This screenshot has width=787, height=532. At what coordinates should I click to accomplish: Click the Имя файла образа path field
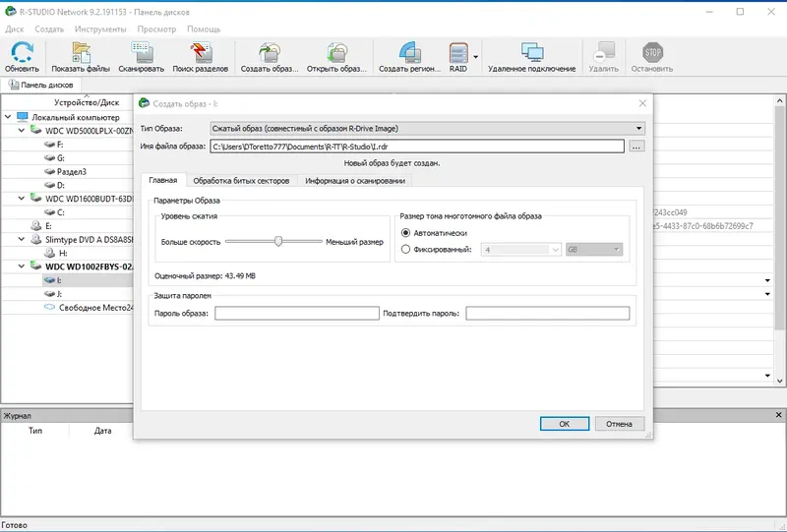[417, 147]
